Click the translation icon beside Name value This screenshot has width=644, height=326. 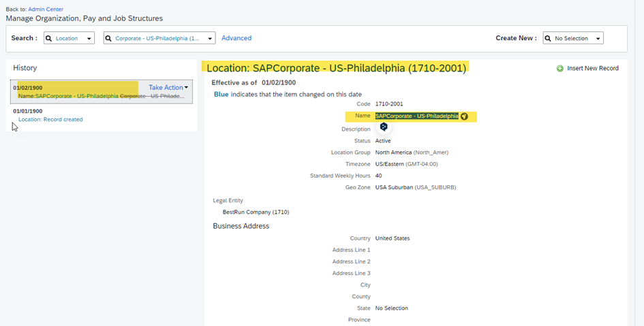(464, 116)
